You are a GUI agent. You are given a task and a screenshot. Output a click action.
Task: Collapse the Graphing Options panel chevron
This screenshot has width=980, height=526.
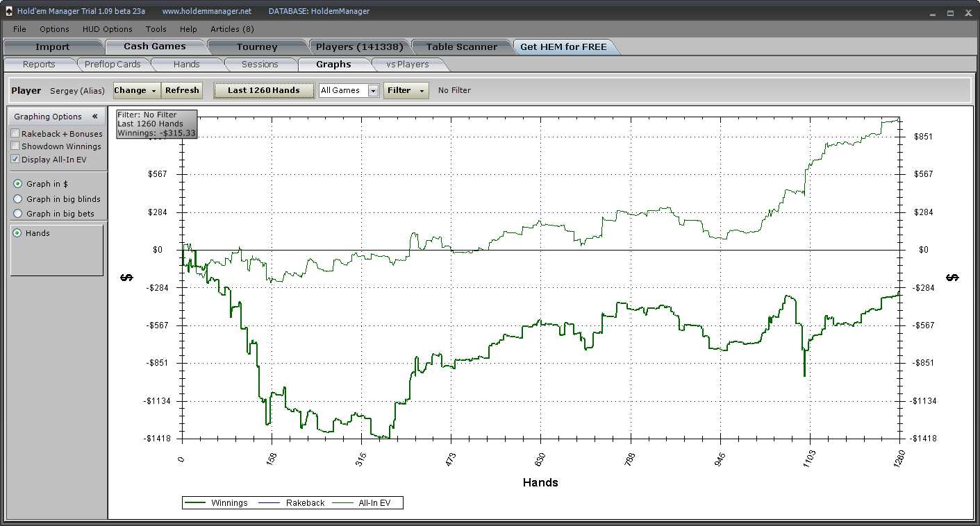tap(94, 117)
